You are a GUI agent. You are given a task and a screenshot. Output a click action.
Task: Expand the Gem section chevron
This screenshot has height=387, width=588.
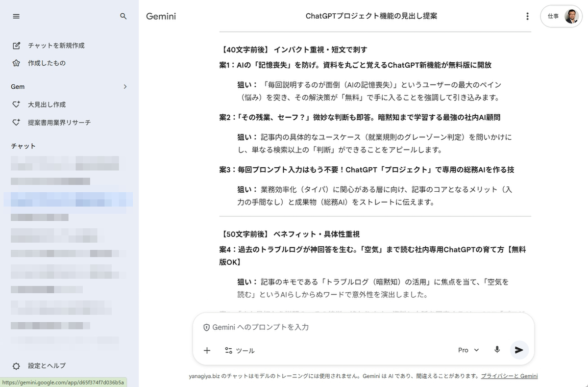point(125,87)
